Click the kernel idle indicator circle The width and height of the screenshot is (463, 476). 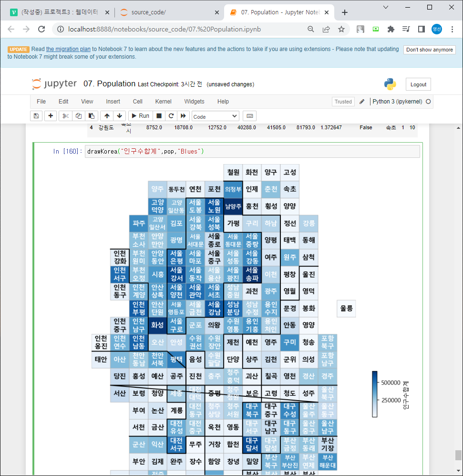428,102
